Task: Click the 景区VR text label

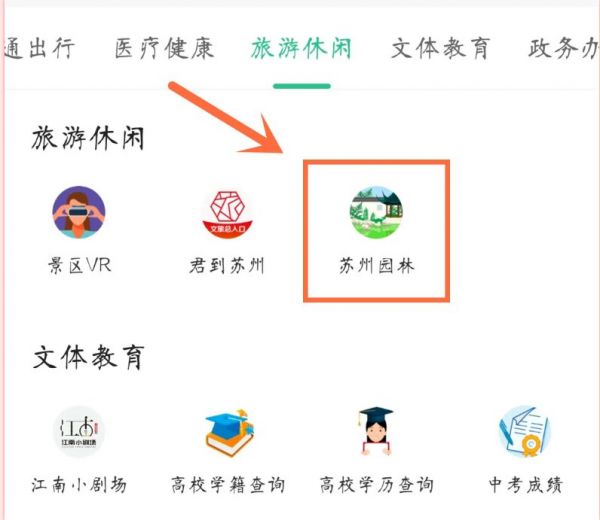Action: (80, 265)
